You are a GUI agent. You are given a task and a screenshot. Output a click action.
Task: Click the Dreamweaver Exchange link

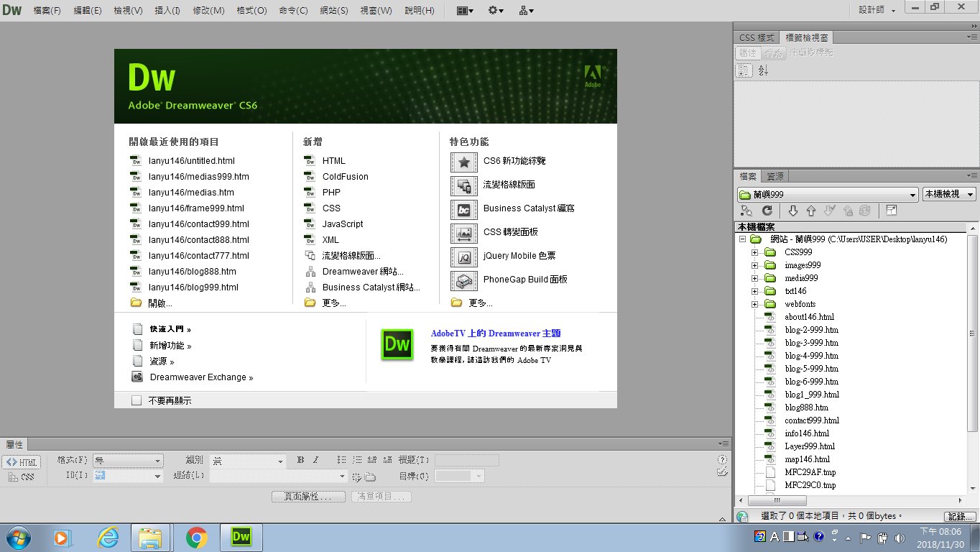[x=201, y=377]
